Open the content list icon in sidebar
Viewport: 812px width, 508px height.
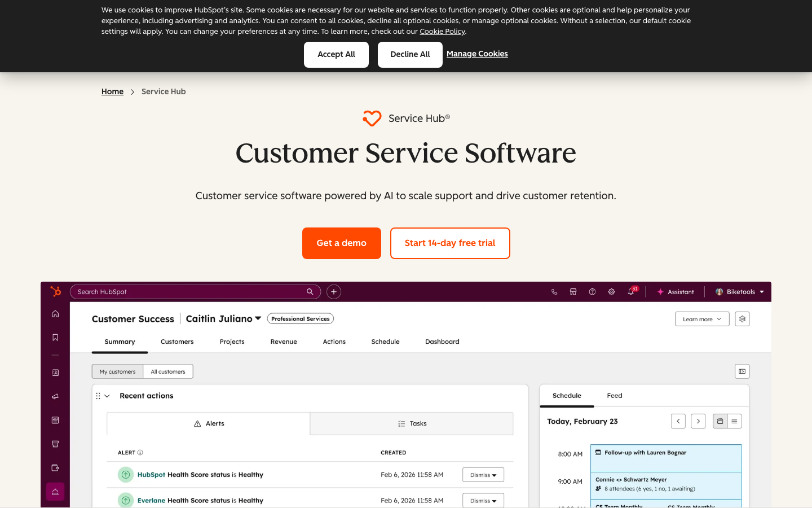pos(55,420)
